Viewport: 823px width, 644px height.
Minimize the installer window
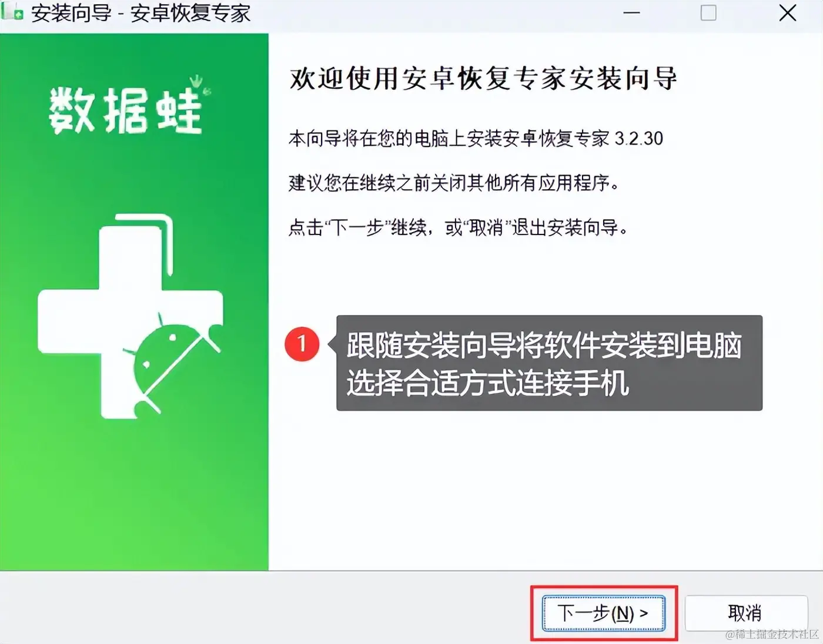click(631, 12)
